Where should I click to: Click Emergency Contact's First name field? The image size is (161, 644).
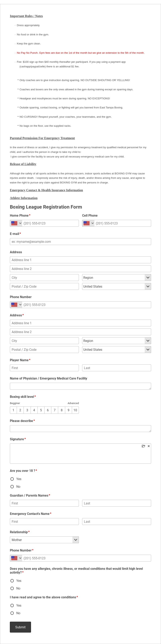[x=44, y=521]
